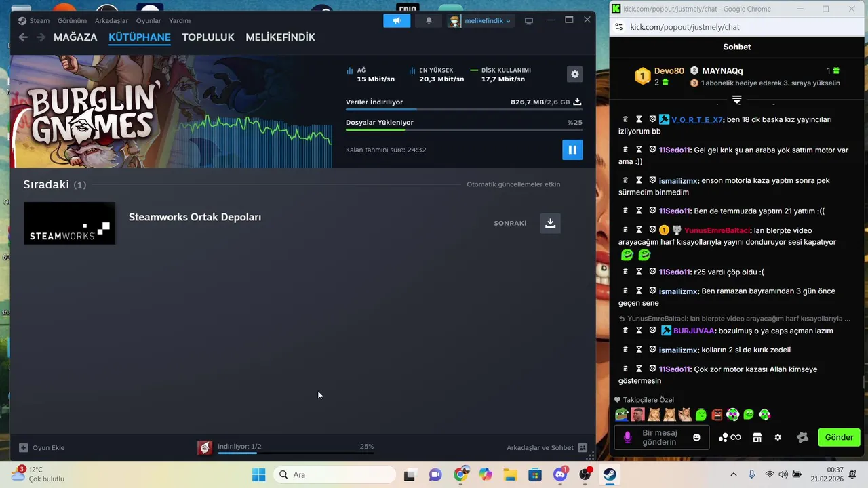Click Steam's forward navigation arrow
Screen dimensions: 868x488
(41, 37)
